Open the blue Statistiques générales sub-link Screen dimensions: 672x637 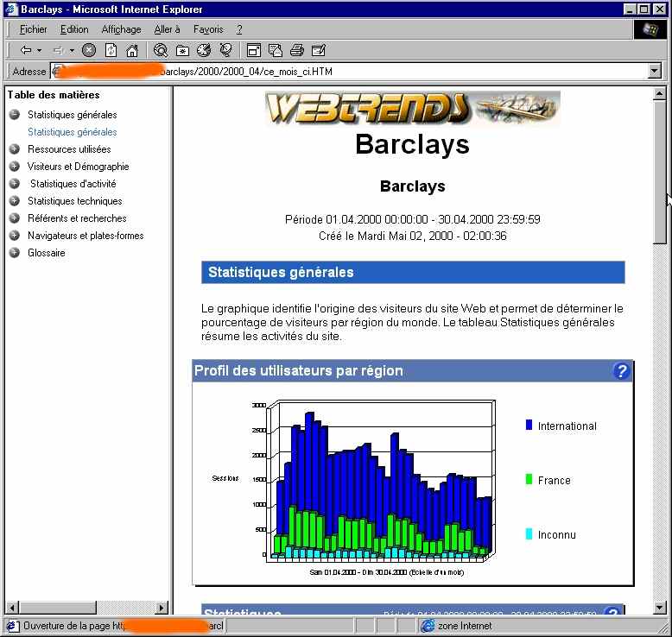coord(73,132)
